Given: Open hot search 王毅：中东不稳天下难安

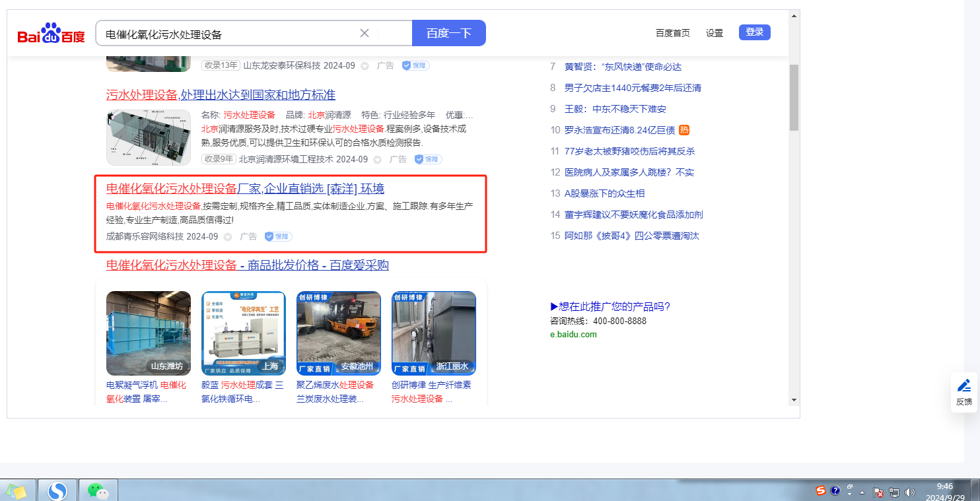Looking at the screenshot, I should click(x=615, y=109).
